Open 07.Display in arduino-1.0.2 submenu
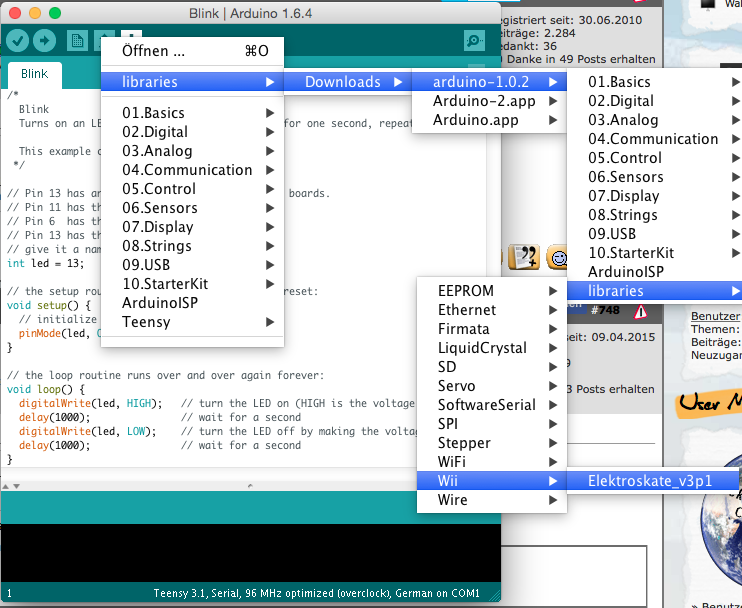 coord(654,196)
